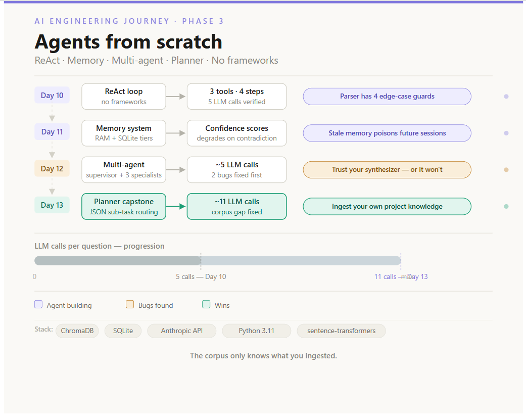The image size is (526, 420).
Task: Click arrow between Multi-agent and ~5 LLM calls
Action: pos(176,170)
